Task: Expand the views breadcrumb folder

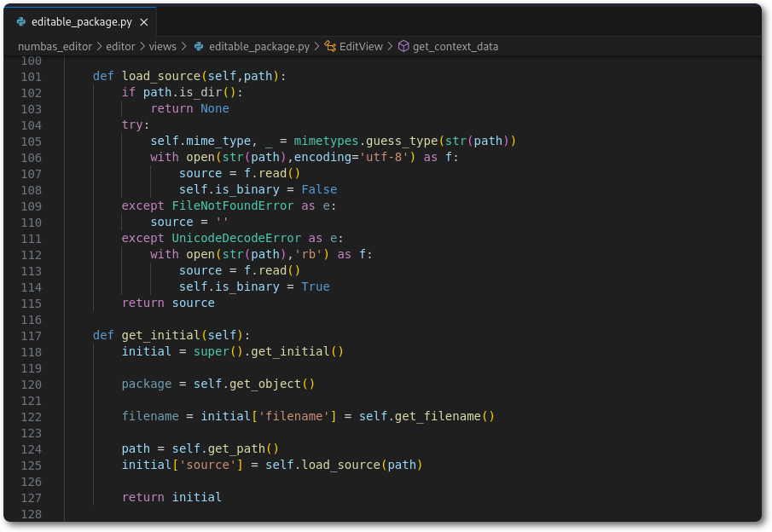Action: coord(163,46)
